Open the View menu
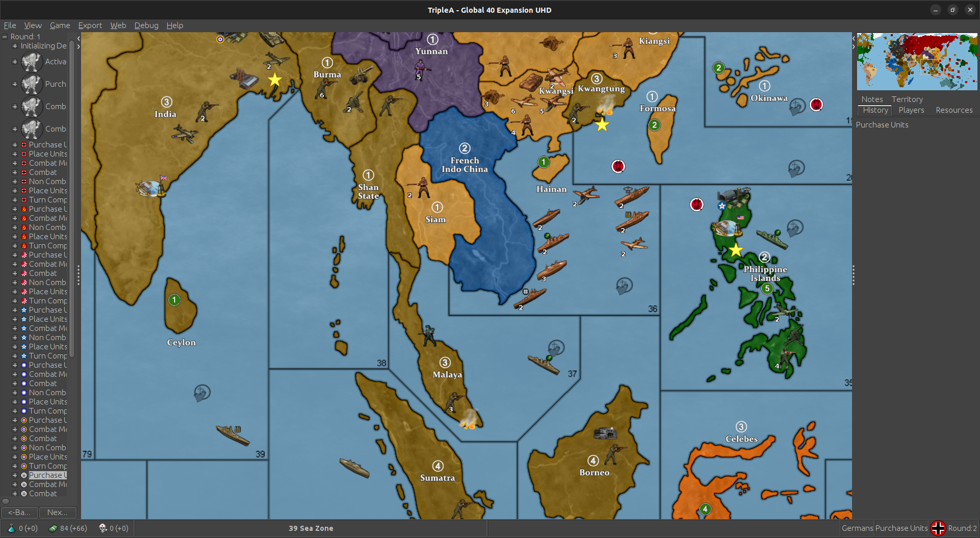 pyautogui.click(x=33, y=25)
